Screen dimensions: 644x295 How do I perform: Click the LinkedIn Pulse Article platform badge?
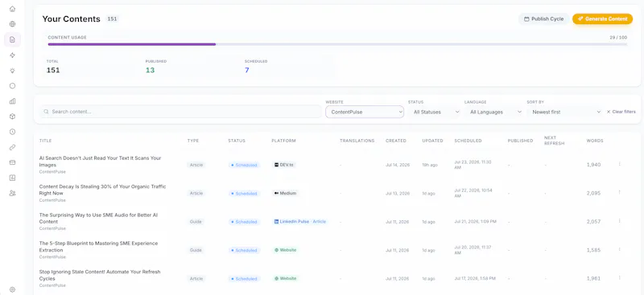(300, 222)
